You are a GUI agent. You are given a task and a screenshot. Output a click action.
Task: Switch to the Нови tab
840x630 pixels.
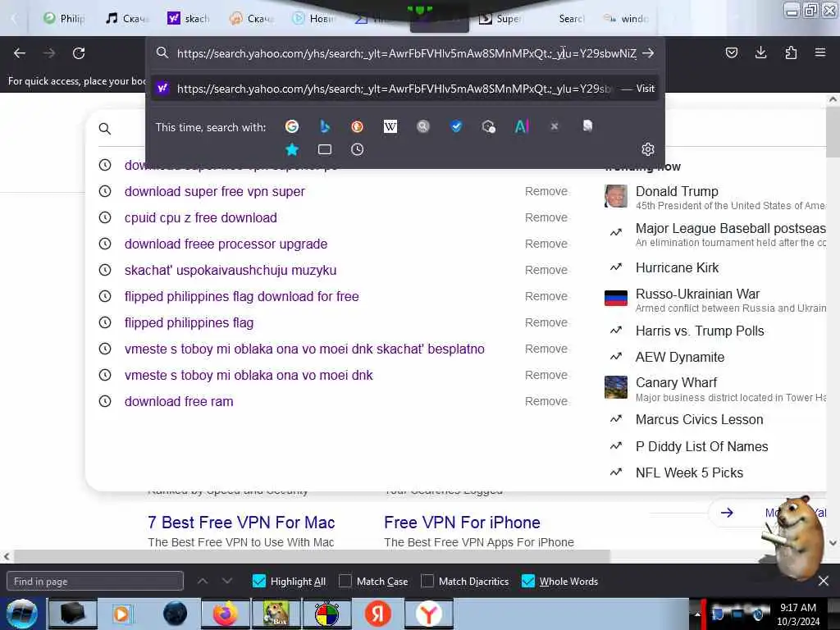[x=313, y=18]
